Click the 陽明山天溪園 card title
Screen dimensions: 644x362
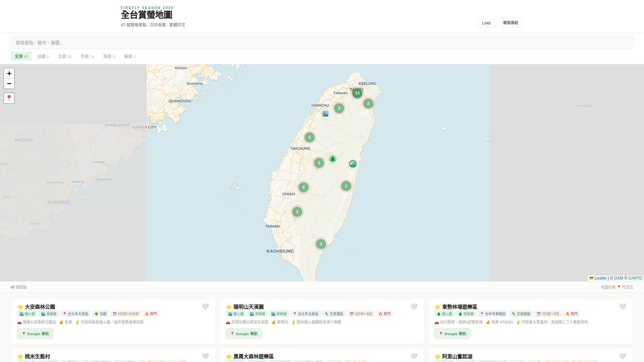coord(249,307)
